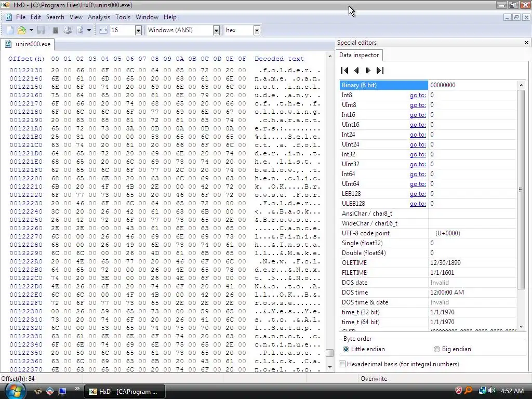Click the go to link for UInt64
This screenshot has width=532, height=399.
(418, 184)
